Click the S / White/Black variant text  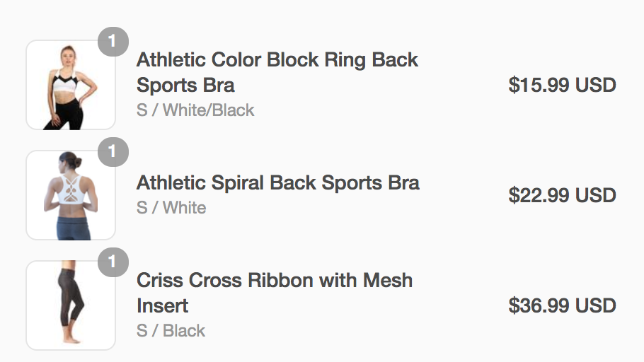pyautogui.click(x=195, y=110)
